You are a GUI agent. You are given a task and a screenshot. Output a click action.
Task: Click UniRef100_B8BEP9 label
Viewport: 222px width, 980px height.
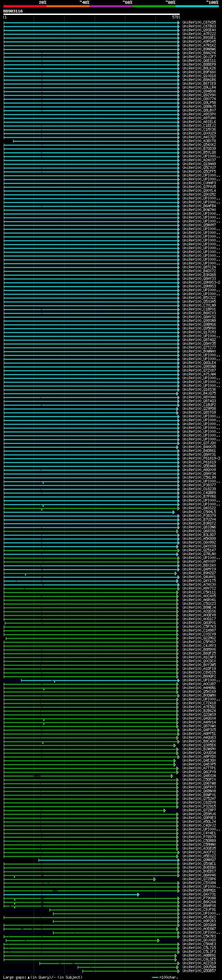199,65
